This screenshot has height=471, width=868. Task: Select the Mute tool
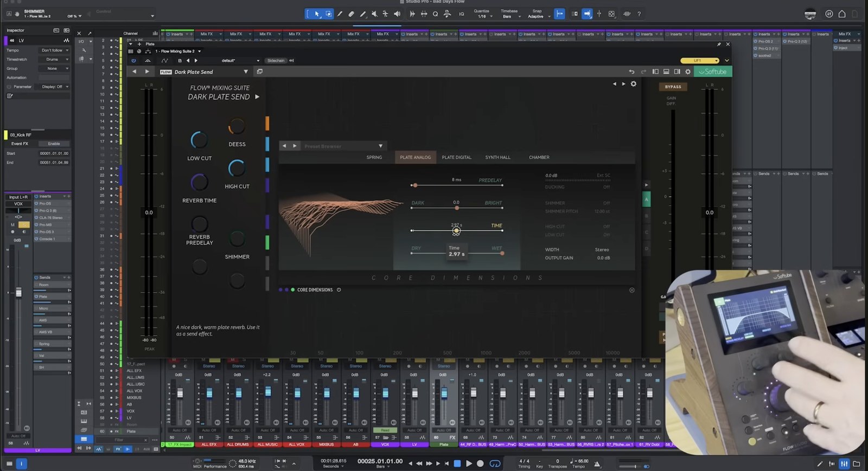374,14
